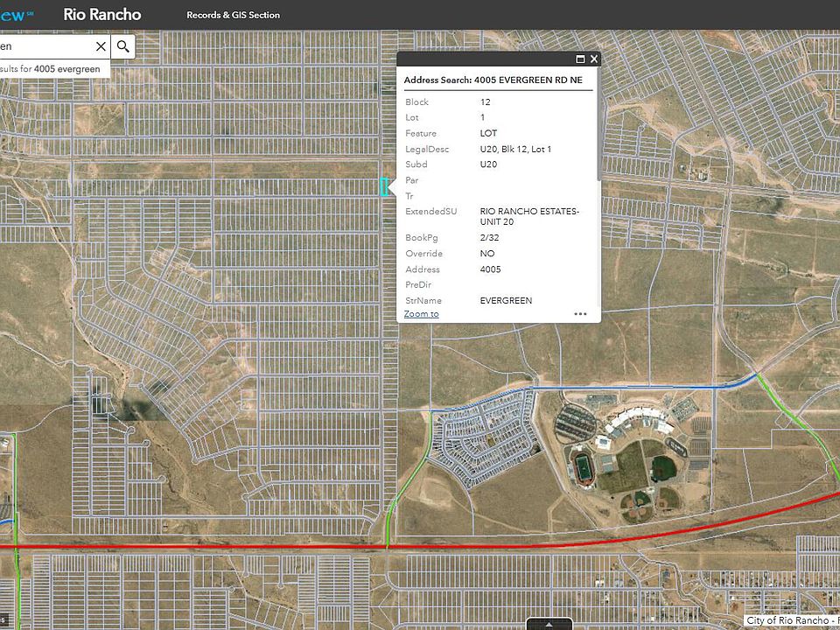Select the Address field value '4005'

click(x=490, y=269)
